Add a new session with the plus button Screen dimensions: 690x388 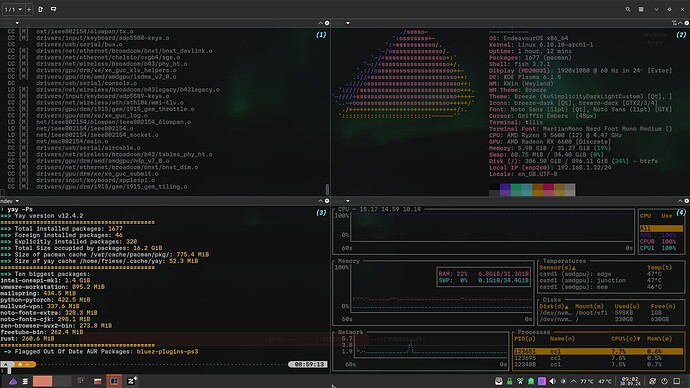pyautogui.click(x=29, y=9)
